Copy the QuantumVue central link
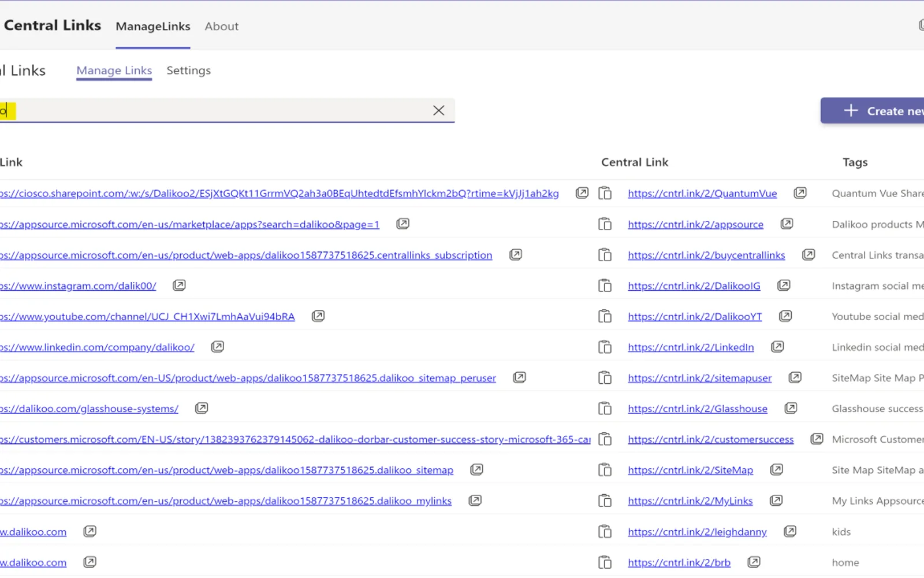924x578 pixels. tap(605, 193)
